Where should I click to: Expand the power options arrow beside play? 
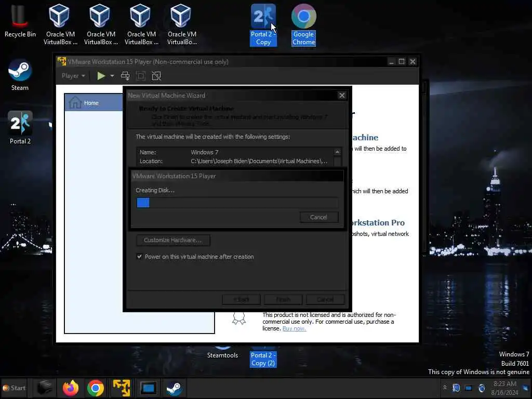click(112, 76)
